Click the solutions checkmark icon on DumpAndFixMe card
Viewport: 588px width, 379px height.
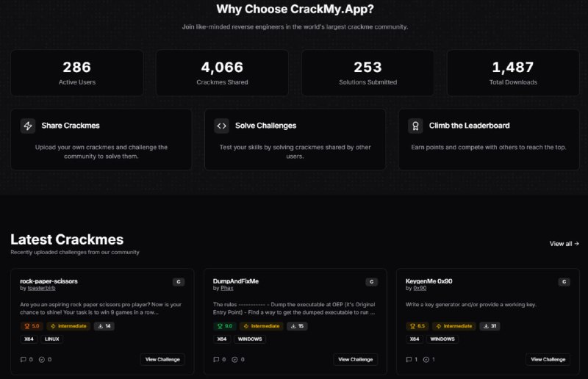coord(234,359)
